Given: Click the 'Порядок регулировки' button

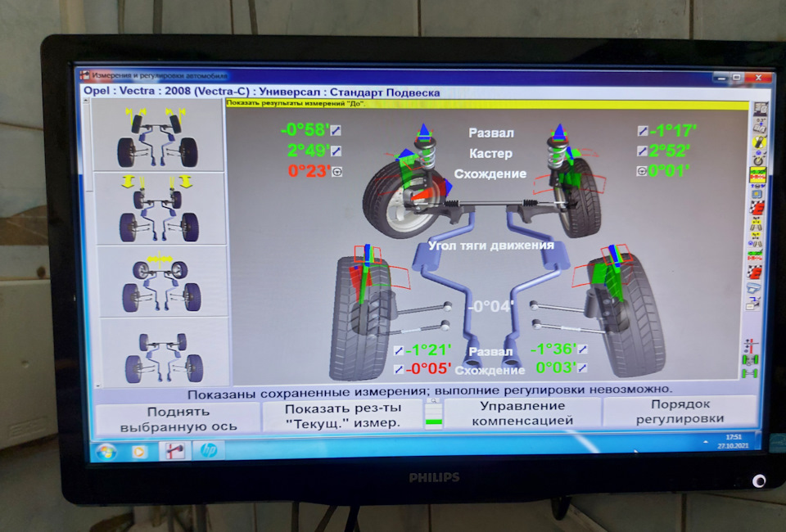Looking at the screenshot, I should click(x=680, y=411).
